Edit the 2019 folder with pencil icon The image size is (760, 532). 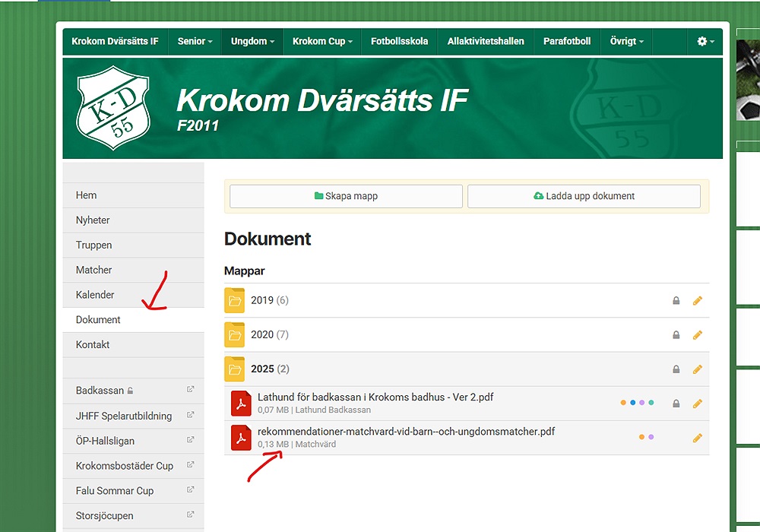[698, 301]
